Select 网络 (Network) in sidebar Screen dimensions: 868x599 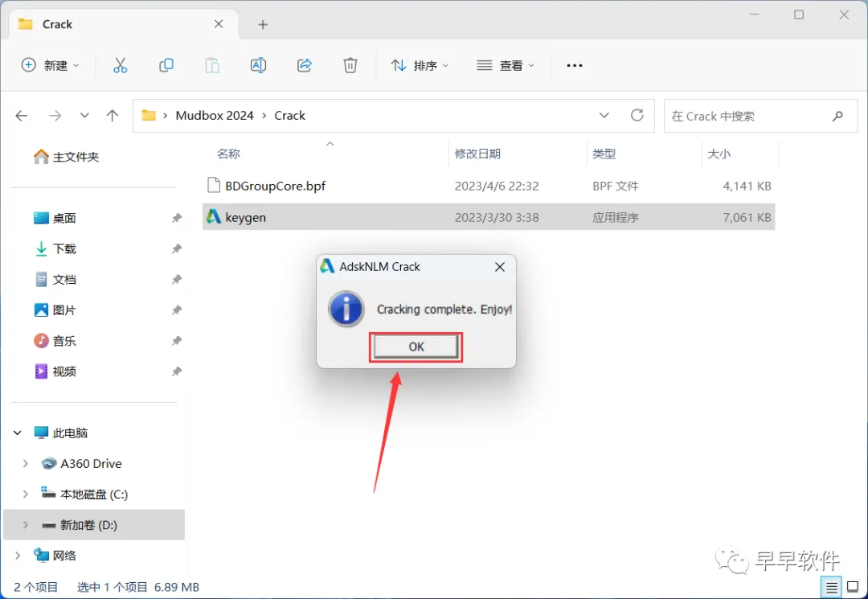pos(55,556)
